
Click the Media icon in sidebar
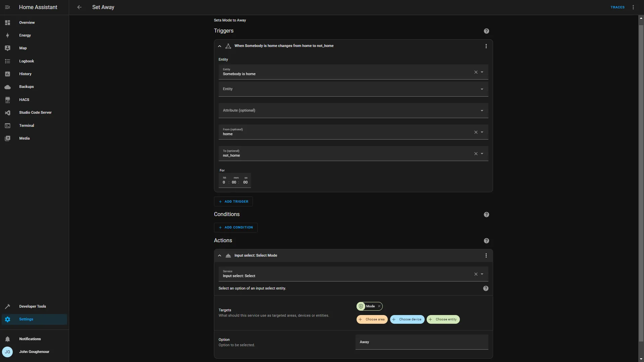(x=7, y=138)
